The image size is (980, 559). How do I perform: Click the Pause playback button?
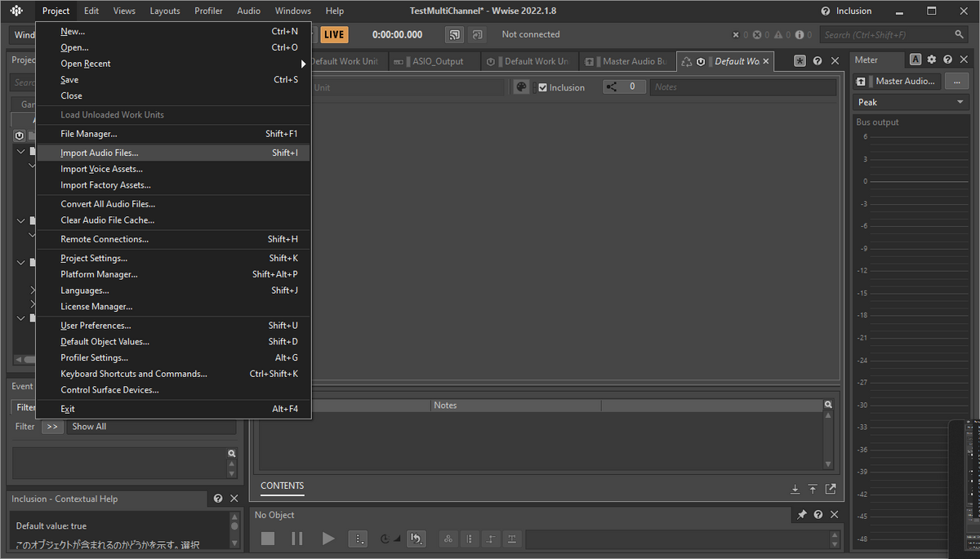click(297, 539)
